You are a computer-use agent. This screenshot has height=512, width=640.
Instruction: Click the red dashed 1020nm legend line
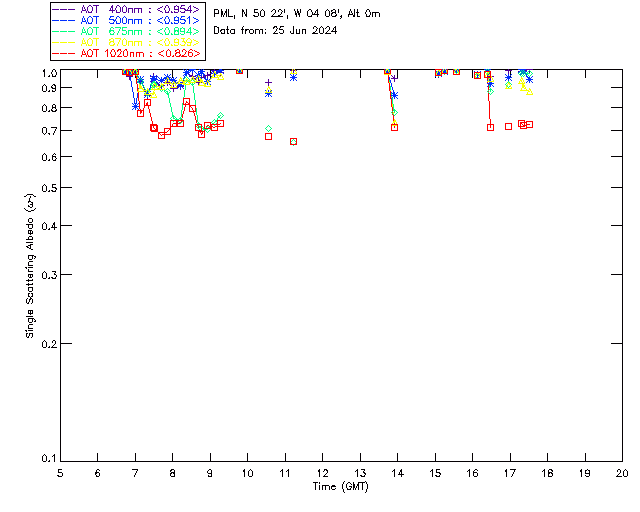[64, 53]
